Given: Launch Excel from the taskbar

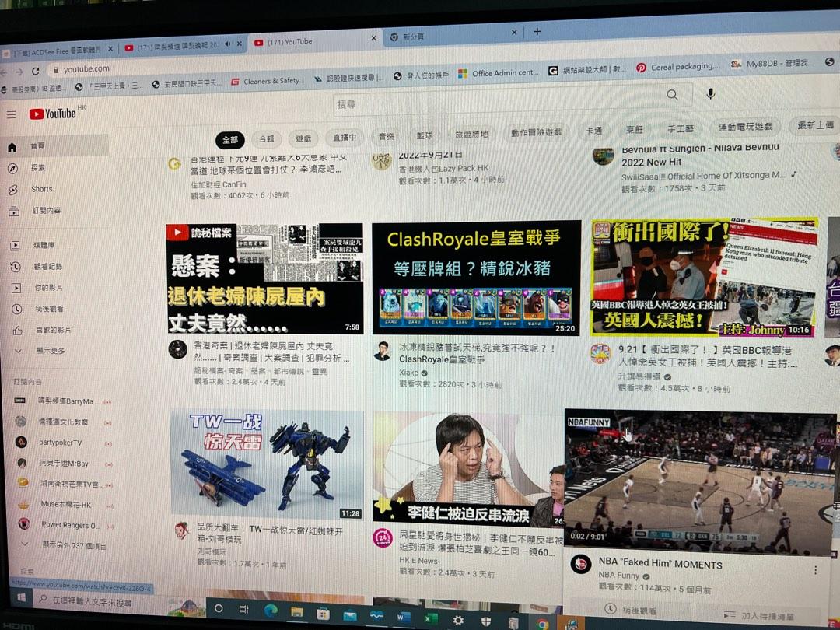Looking at the screenshot, I should pos(429,619).
